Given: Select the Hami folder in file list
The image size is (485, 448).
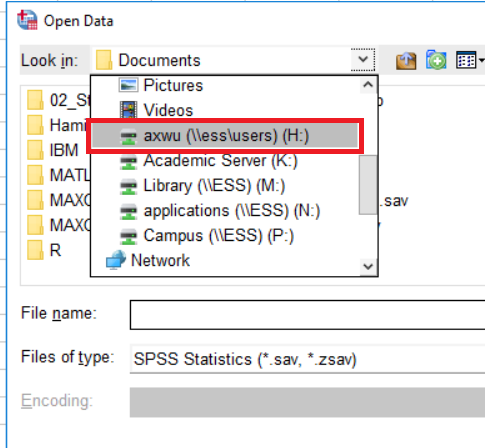Looking at the screenshot, I should (x=58, y=125).
